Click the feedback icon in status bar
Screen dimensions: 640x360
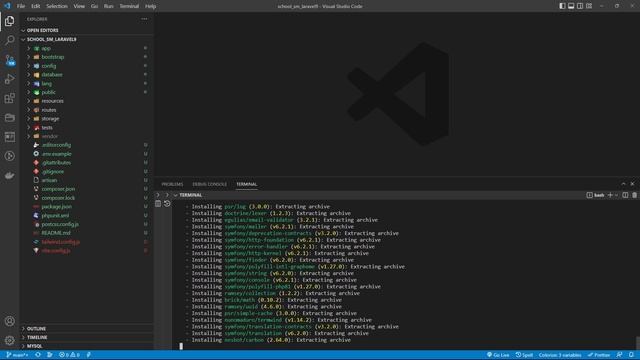tap(620, 355)
